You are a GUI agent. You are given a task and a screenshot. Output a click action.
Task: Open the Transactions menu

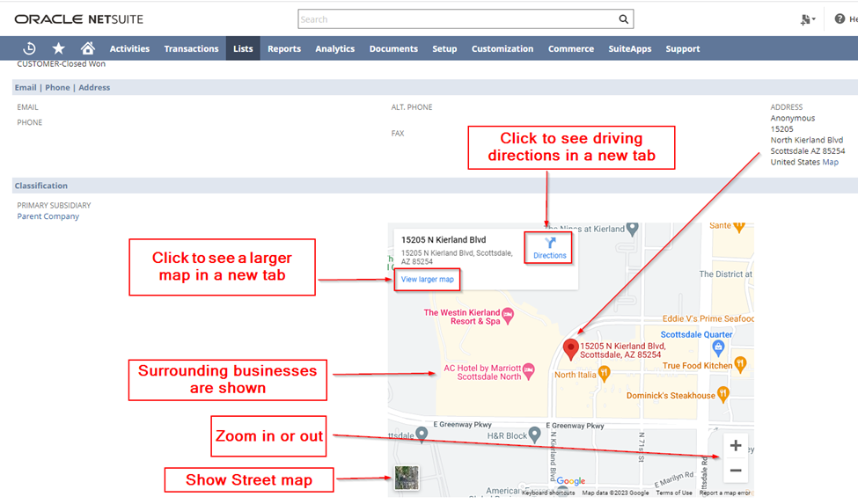(x=191, y=48)
